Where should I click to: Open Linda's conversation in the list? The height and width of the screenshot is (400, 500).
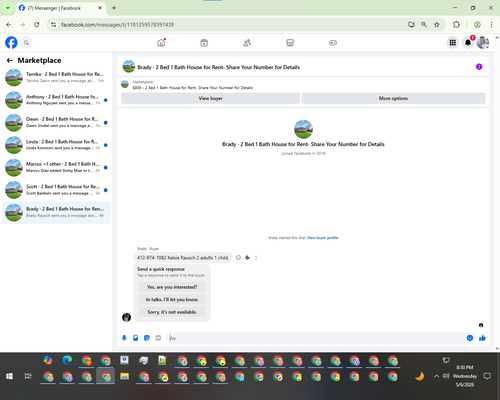[x=56, y=145]
